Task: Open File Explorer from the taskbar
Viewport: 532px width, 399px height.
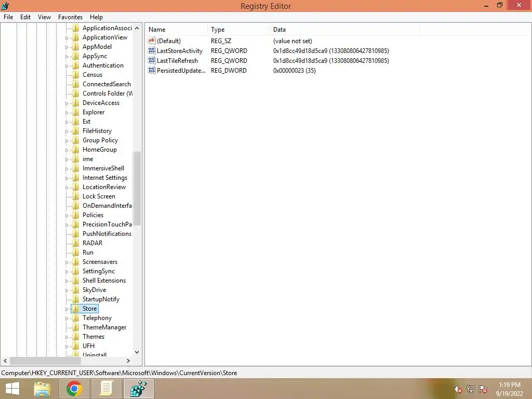Action: (x=42, y=389)
